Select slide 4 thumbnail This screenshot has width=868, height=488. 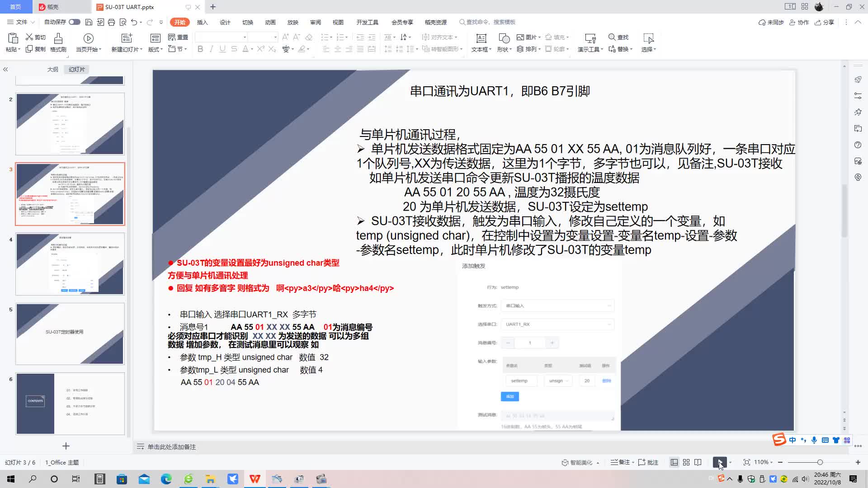pos(70,264)
